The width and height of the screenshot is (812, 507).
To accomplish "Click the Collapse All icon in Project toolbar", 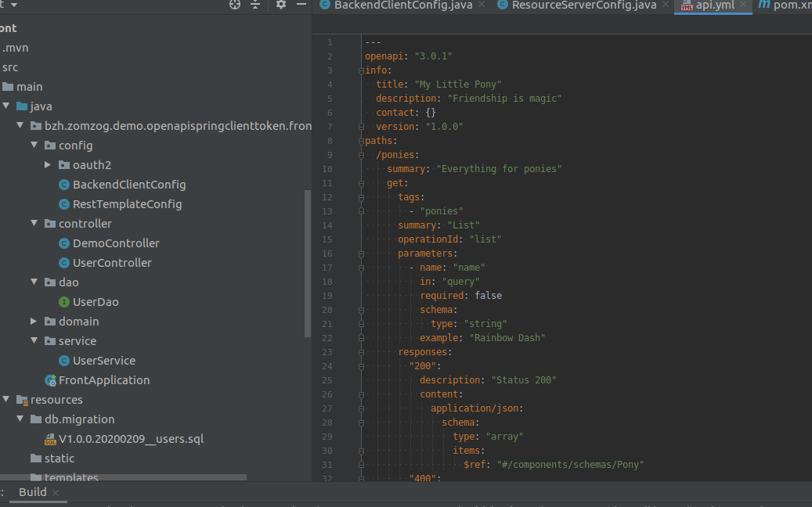I will click(255, 5).
